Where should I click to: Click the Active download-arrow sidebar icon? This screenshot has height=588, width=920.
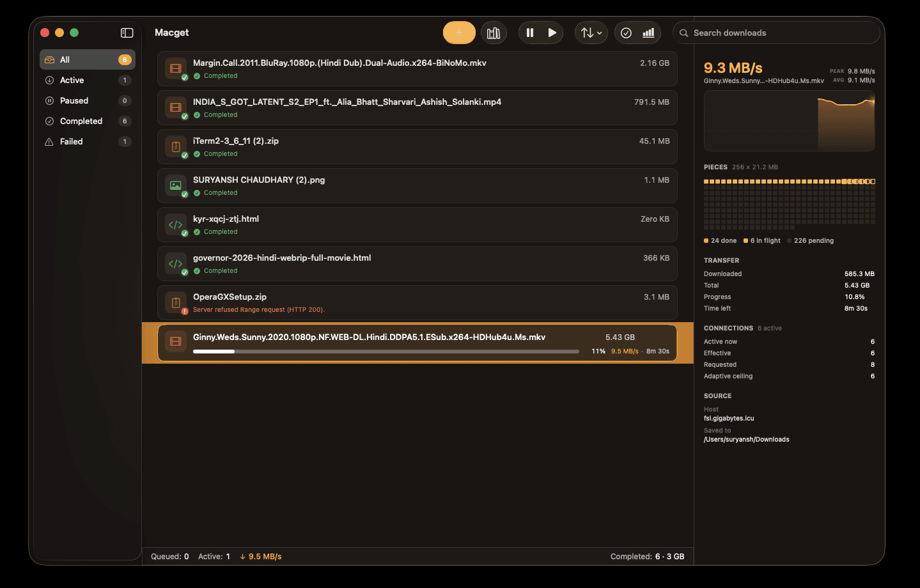49,80
